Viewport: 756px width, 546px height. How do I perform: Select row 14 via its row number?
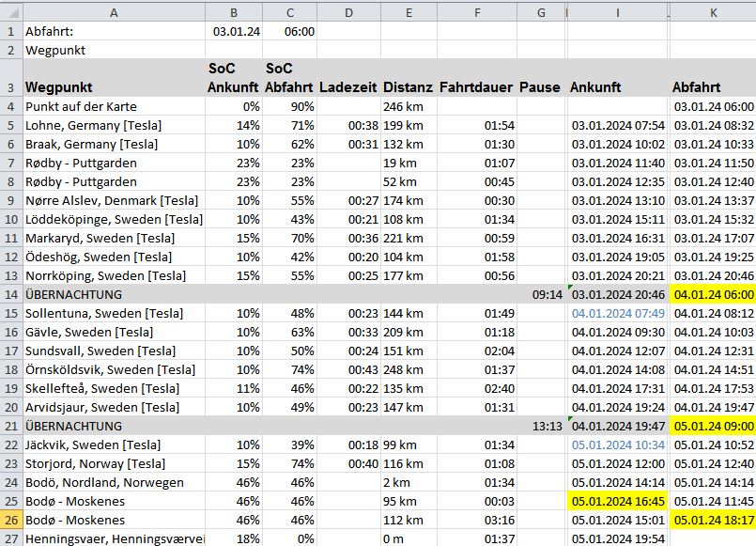click(11, 294)
